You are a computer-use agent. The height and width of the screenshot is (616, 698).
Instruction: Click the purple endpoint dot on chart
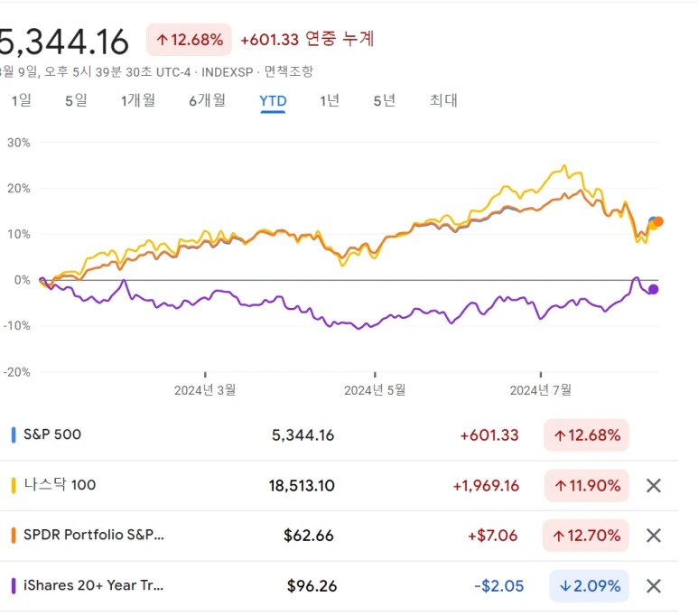click(x=653, y=290)
